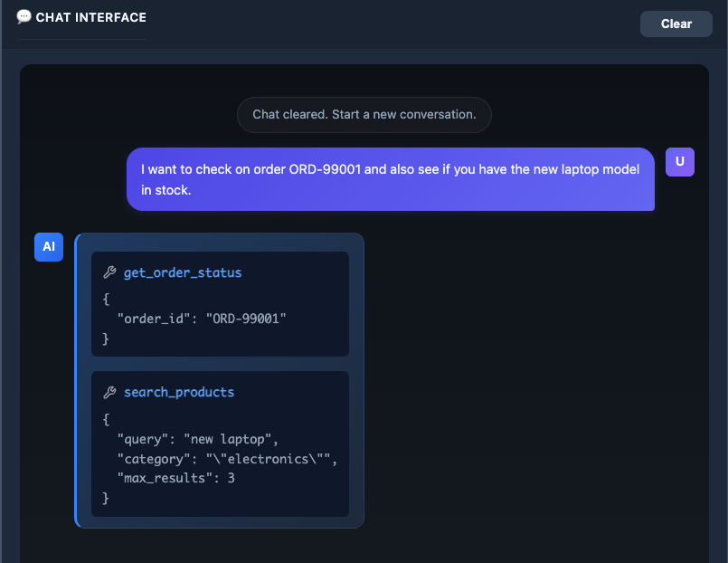Click the closing brace of search_products JSON
This screenshot has width=728, height=563.
[x=106, y=498]
